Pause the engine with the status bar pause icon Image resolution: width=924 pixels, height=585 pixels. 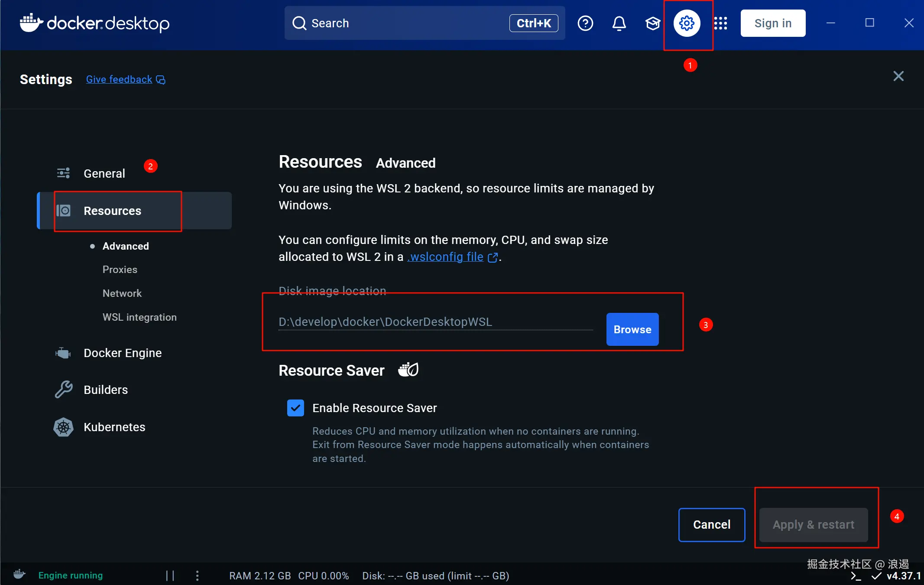[170, 575]
